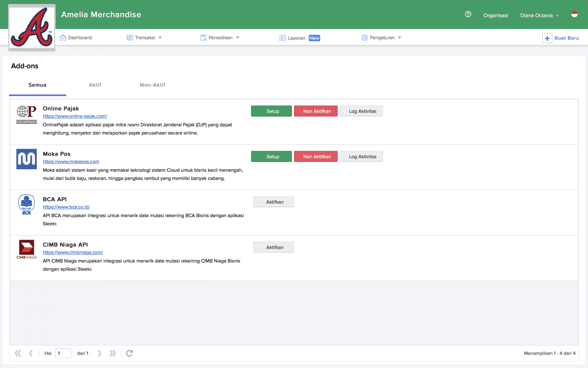Click the CIMB Niaga logo
Image resolution: width=588 pixels, height=368 pixels.
[x=26, y=250]
